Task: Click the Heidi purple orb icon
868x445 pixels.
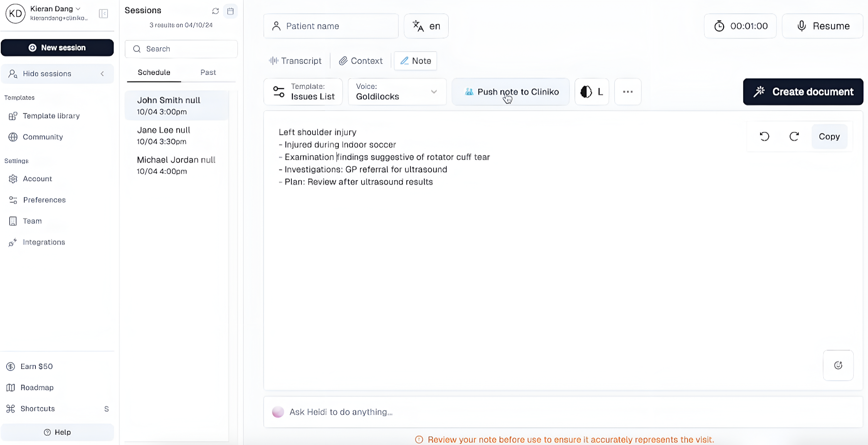Action: pyautogui.click(x=278, y=412)
